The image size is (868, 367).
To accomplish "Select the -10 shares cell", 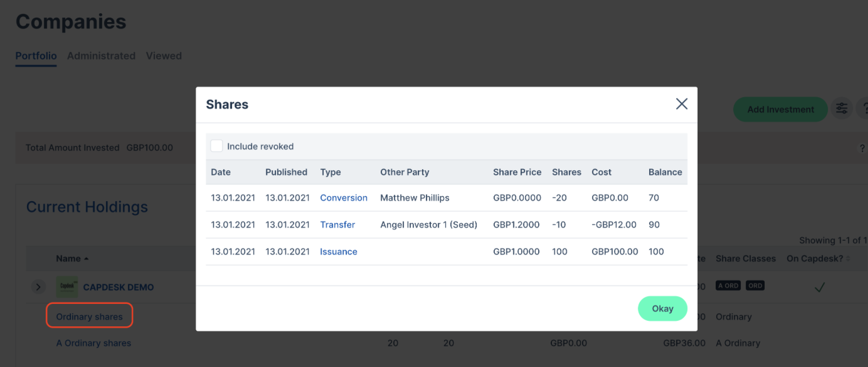I will (x=559, y=225).
